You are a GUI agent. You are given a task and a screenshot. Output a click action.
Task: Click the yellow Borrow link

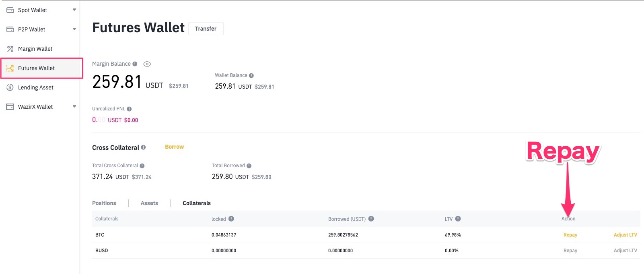(x=174, y=147)
